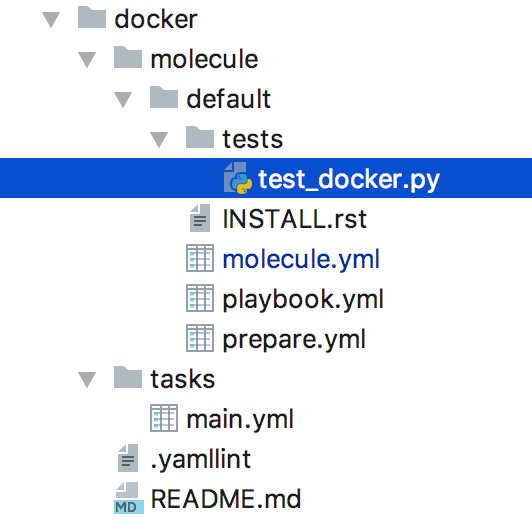Collapse the default folder arrow
Viewport: 532px width, 524px height.
(x=123, y=100)
